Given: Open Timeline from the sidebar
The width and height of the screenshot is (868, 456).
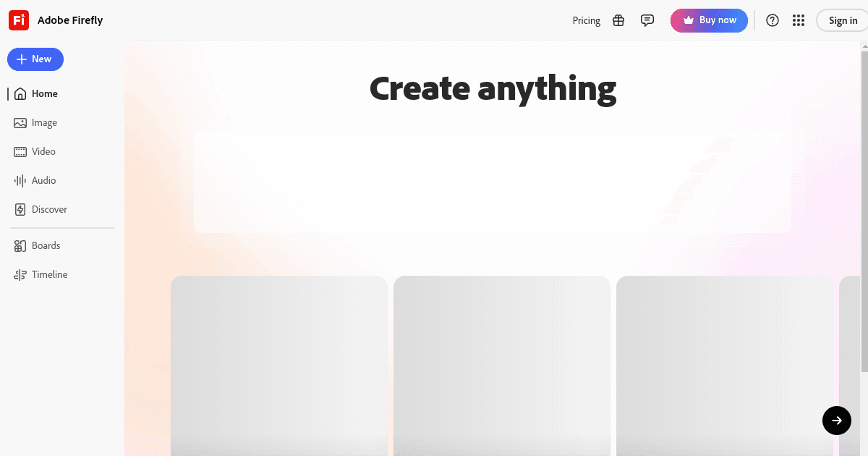Looking at the screenshot, I should point(41,275).
